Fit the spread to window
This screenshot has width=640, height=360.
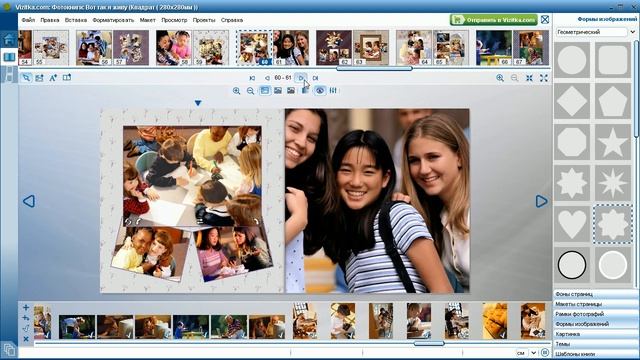click(529, 78)
